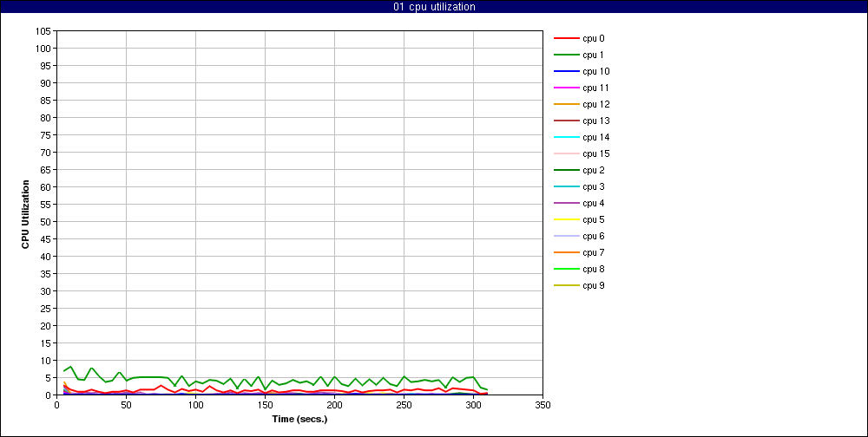The height and width of the screenshot is (437, 868).
Task: Click the x-axis tick label 200
Action: (334, 405)
